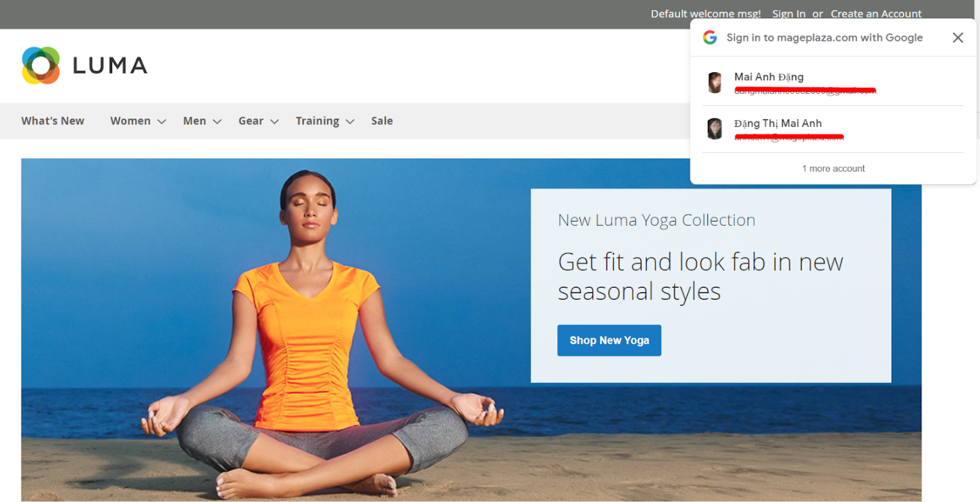Click the Google logo in sign-in popup
980x502 pixels.
[x=709, y=38]
